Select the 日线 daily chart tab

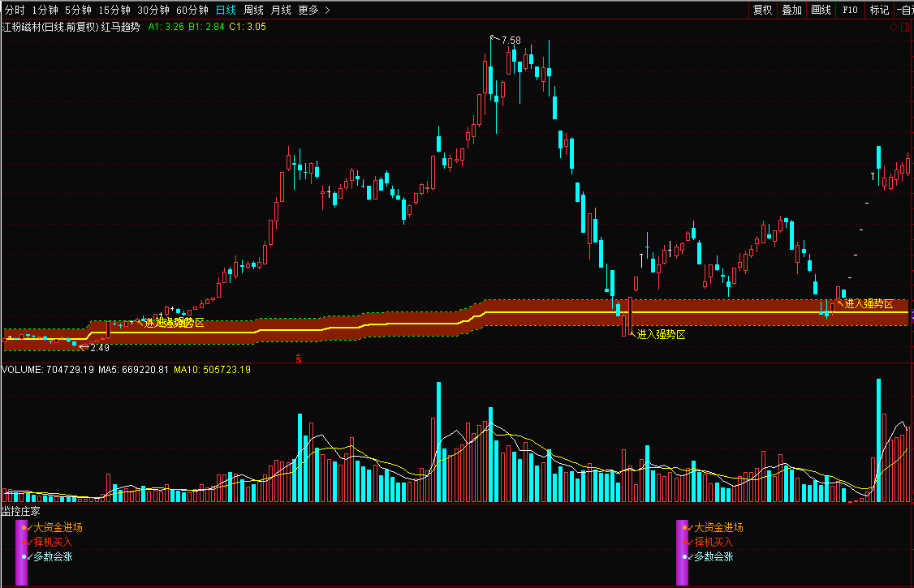click(x=226, y=10)
